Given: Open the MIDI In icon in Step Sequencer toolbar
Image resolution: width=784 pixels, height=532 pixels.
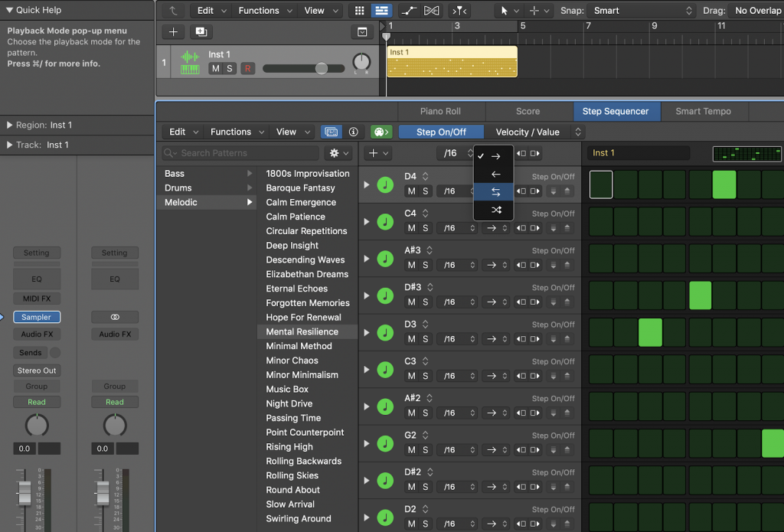Looking at the screenshot, I should 381,132.
